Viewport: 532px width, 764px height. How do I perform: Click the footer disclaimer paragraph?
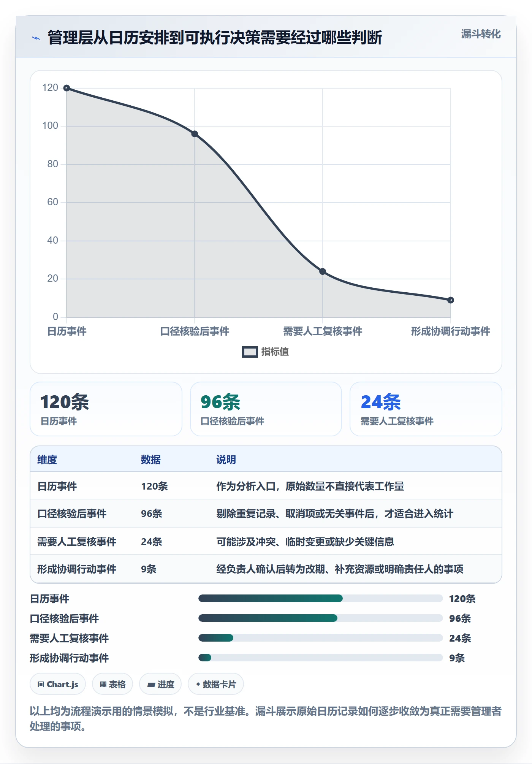coord(266,718)
